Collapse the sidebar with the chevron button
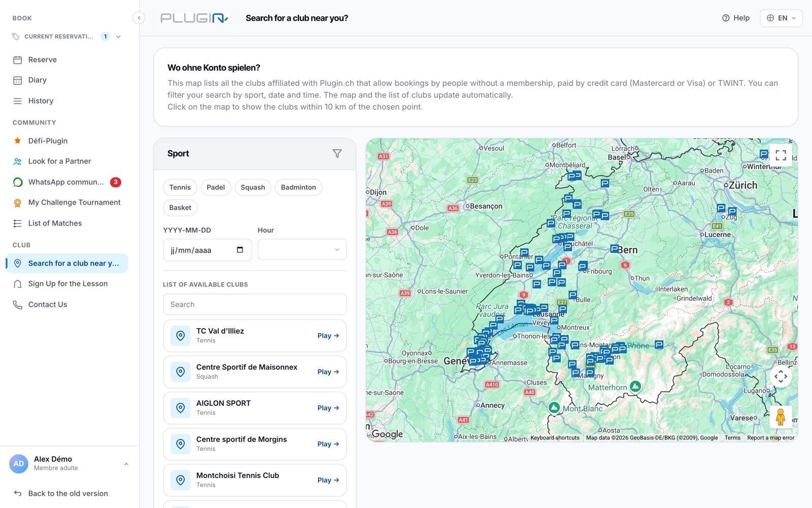This screenshot has width=812, height=508. [x=139, y=18]
